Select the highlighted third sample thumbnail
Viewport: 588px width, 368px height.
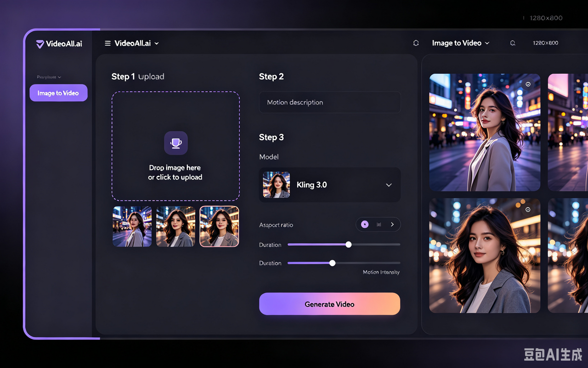[x=220, y=226]
